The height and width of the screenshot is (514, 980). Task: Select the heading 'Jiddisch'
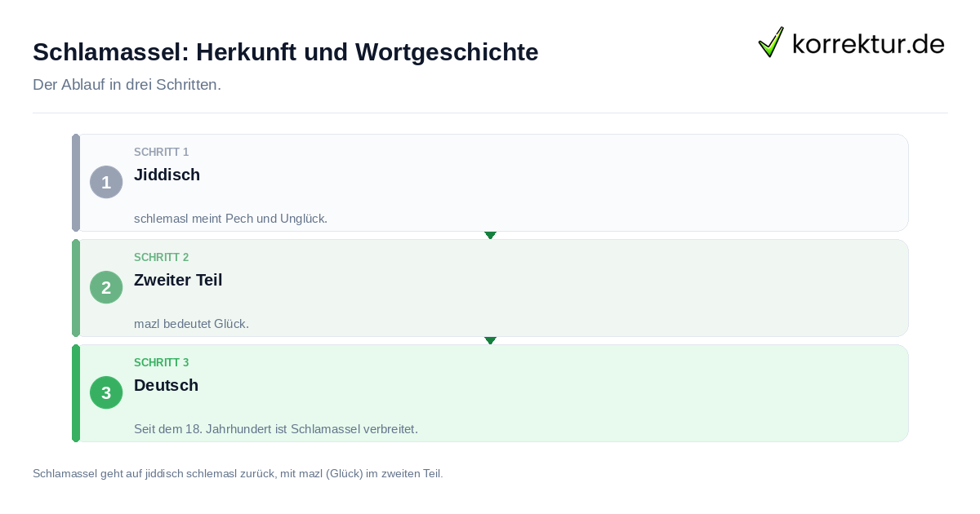tap(167, 175)
